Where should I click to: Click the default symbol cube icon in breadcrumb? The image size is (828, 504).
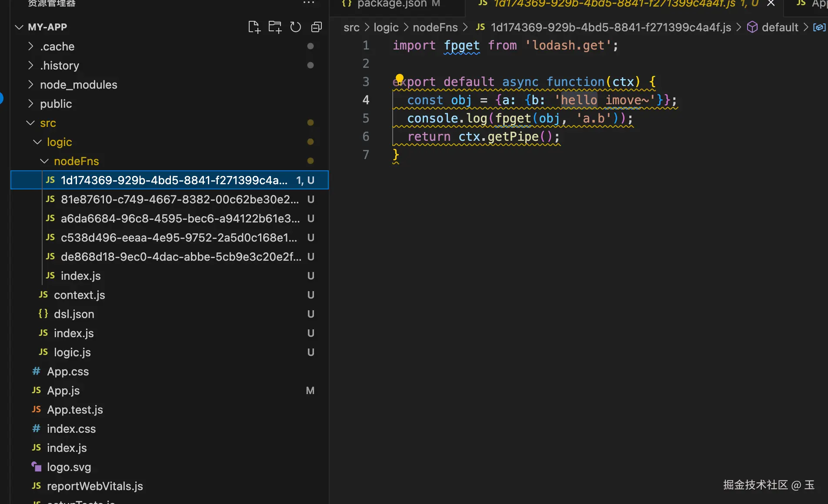752,27
